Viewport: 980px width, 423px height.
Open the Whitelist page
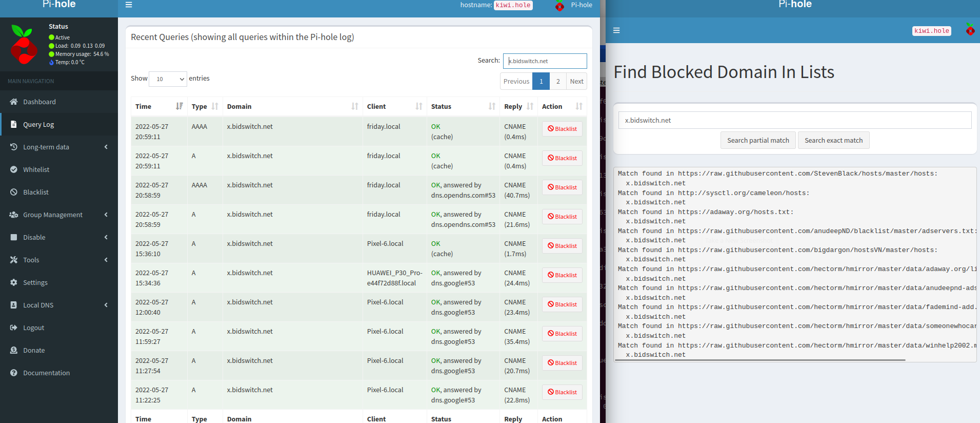click(59, 169)
